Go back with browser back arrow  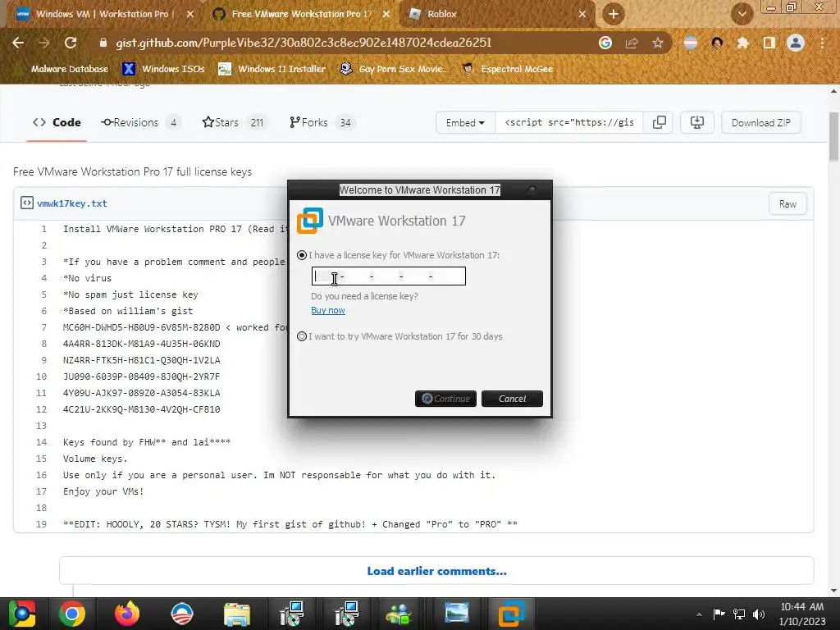[x=18, y=43]
